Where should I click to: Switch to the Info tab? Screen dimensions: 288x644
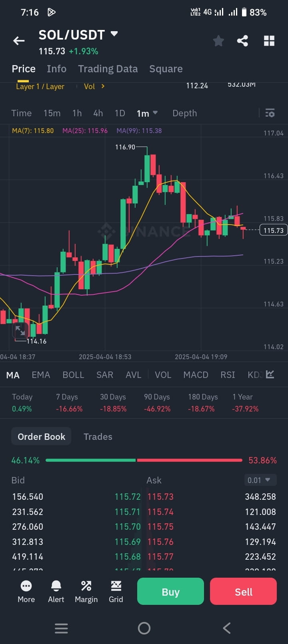click(x=56, y=69)
